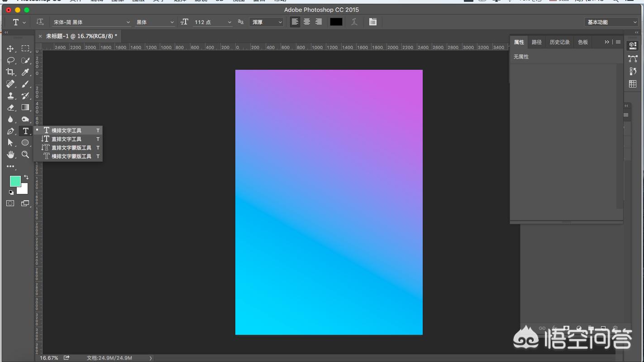This screenshot has width=644, height=362.
Task: Click the green foreground color swatch
Action: tap(14, 181)
